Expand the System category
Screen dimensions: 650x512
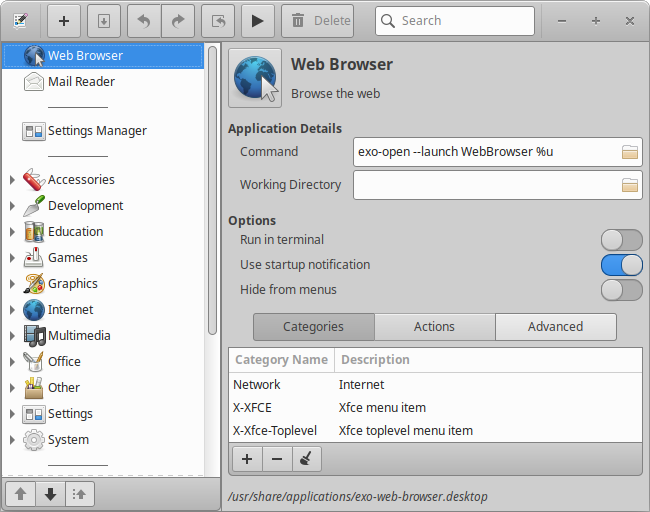12,440
